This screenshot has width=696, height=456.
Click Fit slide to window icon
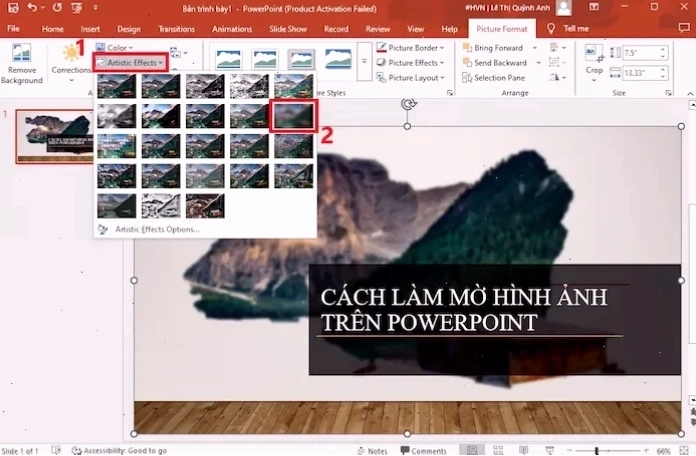click(684, 451)
